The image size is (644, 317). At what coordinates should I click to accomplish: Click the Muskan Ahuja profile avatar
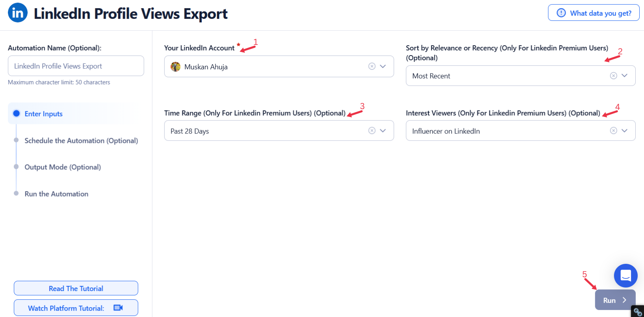pyautogui.click(x=175, y=67)
